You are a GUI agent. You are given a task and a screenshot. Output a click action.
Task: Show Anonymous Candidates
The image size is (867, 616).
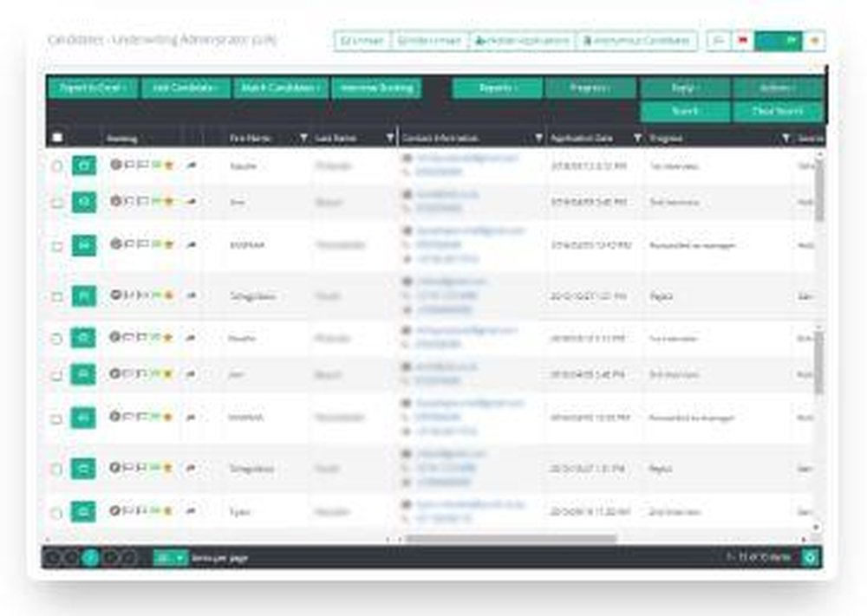click(636, 41)
